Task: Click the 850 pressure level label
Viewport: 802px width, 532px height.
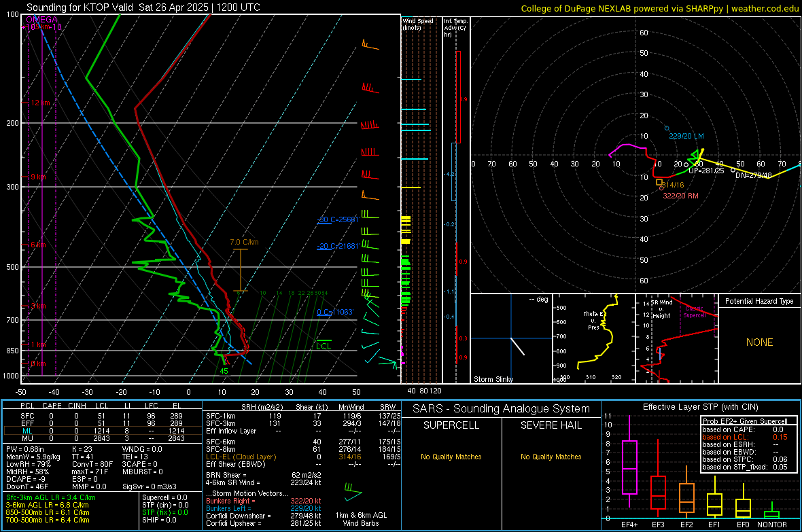Action: pyautogui.click(x=12, y=351)
